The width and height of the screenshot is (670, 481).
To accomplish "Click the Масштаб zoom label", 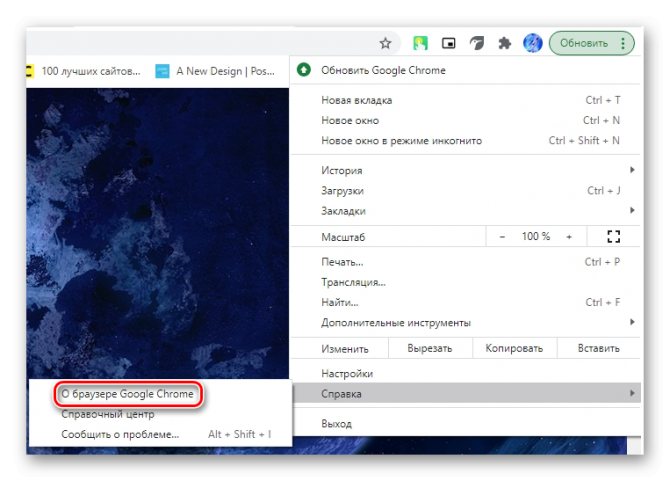I will coord(343,237).
